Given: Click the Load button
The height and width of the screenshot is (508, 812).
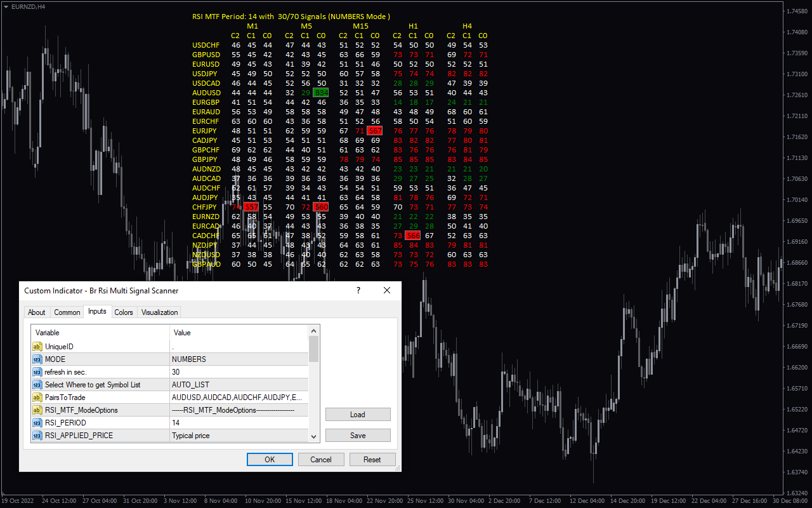Looking at the screenshot, I should [x=358, y=414].
